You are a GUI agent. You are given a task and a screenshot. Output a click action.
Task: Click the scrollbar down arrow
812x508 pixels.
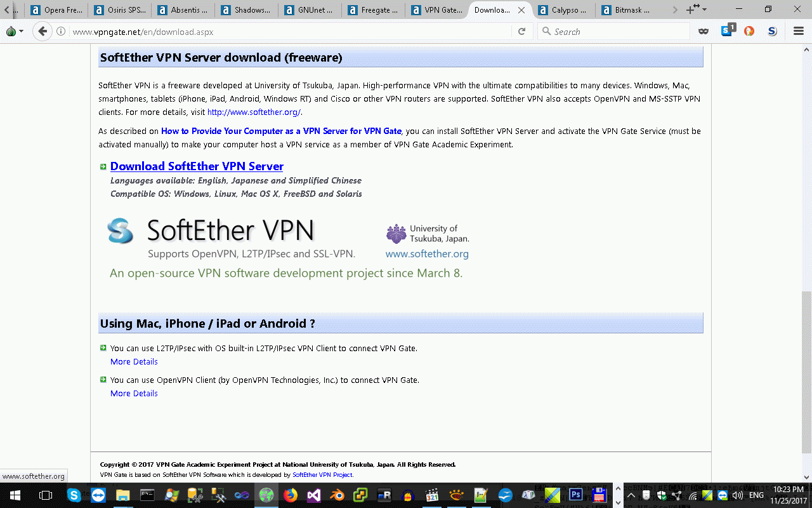pos(806,477)
